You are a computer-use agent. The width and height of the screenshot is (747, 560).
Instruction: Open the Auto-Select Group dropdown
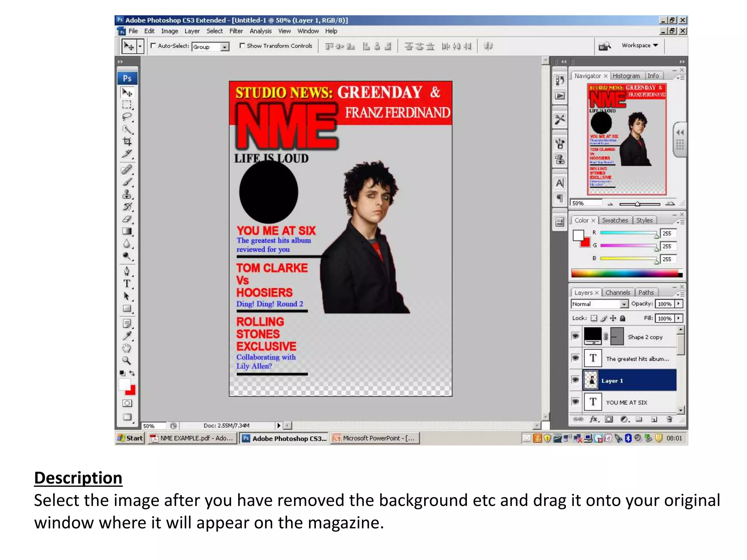coord(225,47)
